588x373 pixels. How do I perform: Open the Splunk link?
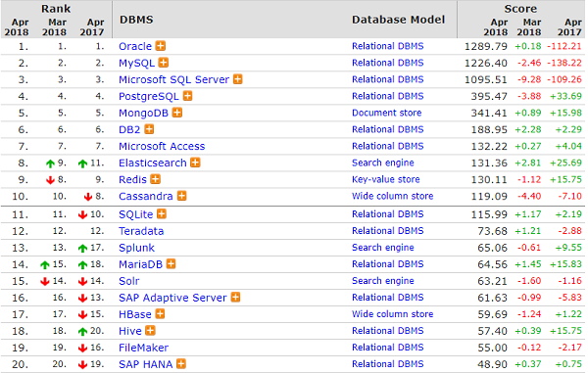click(136, 248)
